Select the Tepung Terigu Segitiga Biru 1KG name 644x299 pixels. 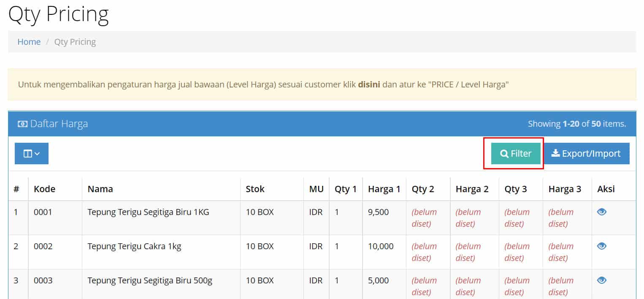(x=148, y=212)
